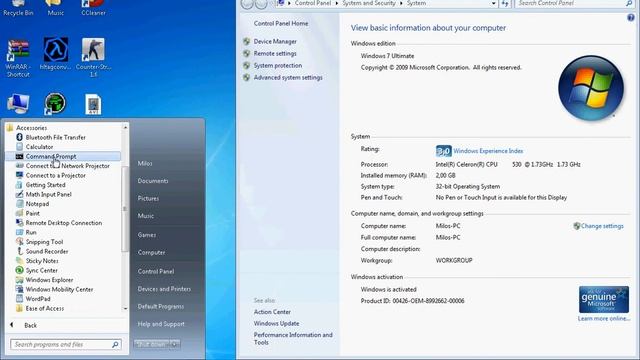Click the Search Control Panel field
640x360 pixels.
[575, 3]
